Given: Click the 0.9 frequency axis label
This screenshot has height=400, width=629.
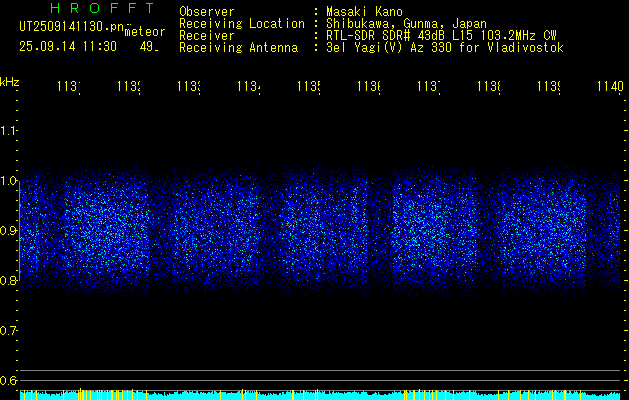Looking at the screenshot, I should [x=8, y=231].
